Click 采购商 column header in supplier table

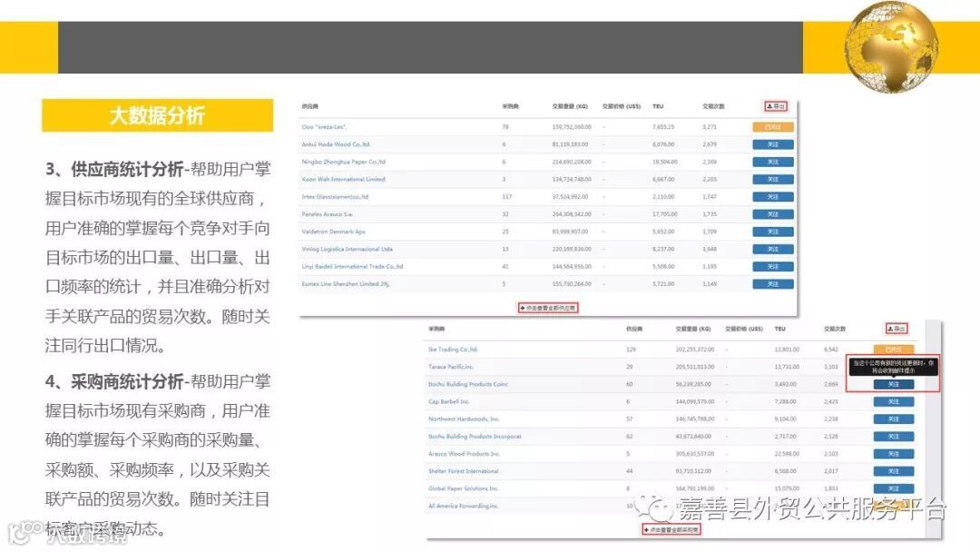[x=510, y=107]
